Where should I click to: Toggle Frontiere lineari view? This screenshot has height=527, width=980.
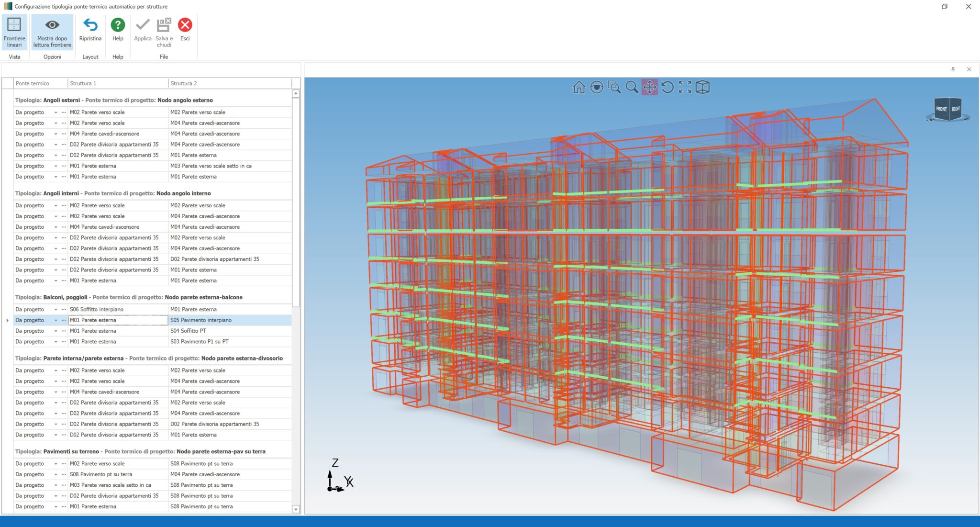pos(14,32)
